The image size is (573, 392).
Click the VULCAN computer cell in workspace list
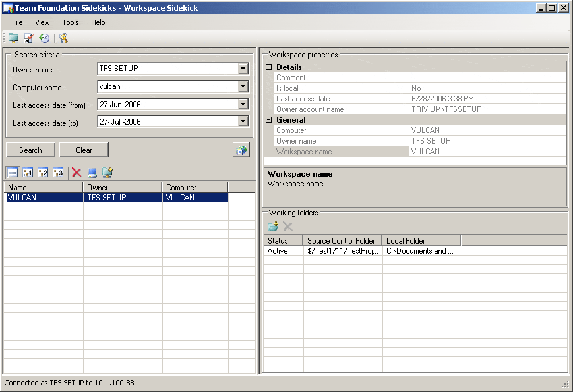coord(196,198)
